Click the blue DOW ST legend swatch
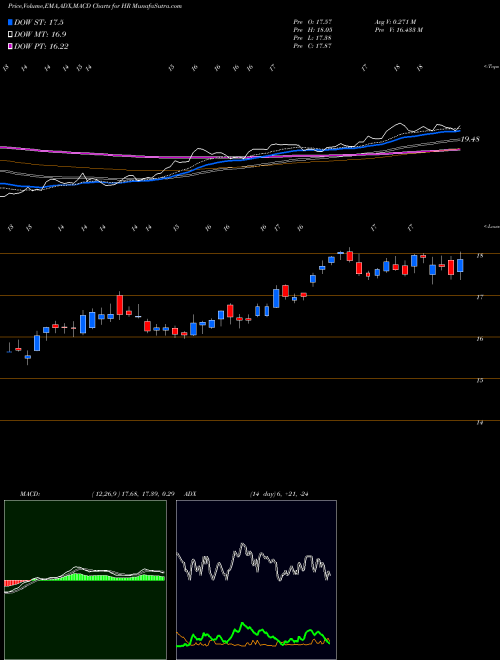Image resolution: width=500 pixels, height=660 pixels. [10, 23]
